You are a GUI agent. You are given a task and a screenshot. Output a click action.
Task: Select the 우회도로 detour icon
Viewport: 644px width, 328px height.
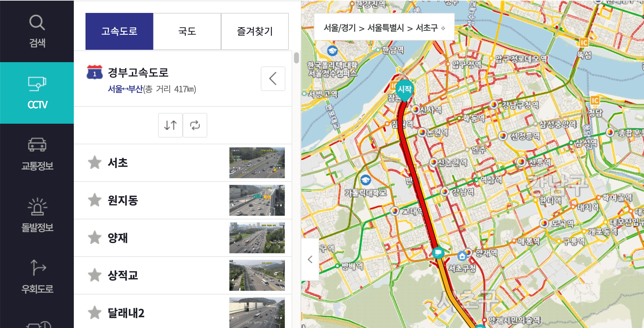point(37,275)
